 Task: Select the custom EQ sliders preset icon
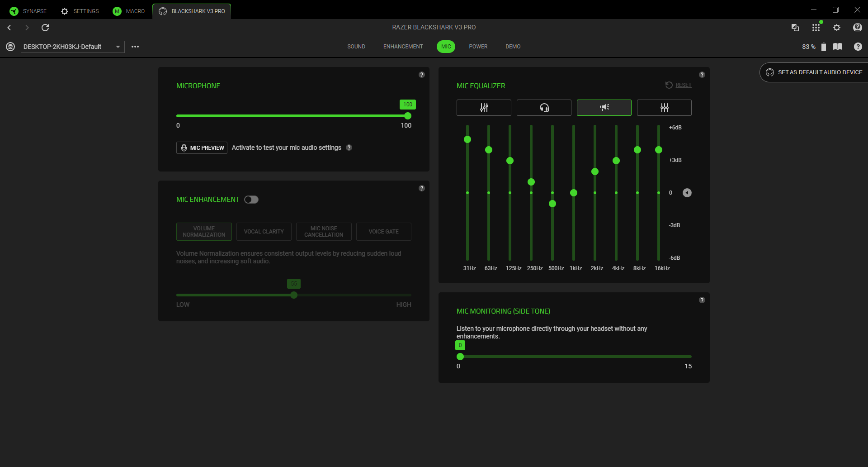[x=664, y=108]
